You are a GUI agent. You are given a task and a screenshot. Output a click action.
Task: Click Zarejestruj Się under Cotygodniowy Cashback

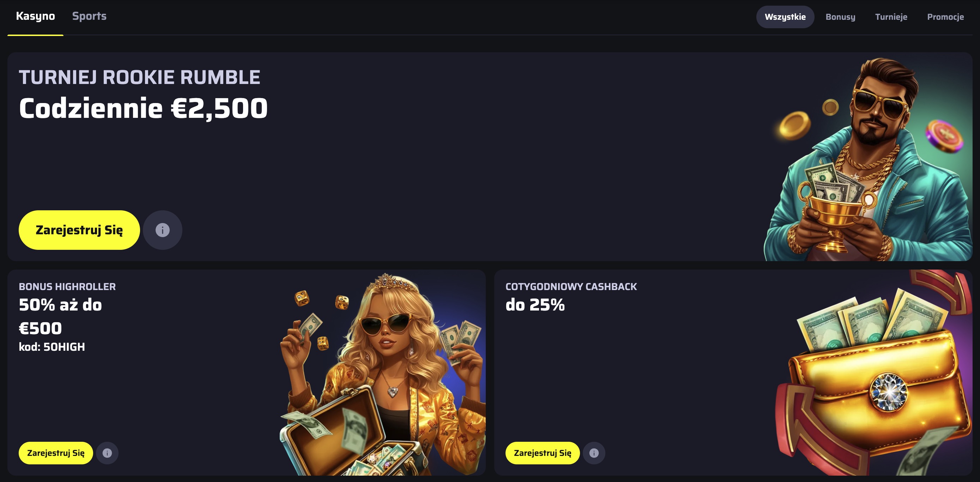(x=542, y=453)
